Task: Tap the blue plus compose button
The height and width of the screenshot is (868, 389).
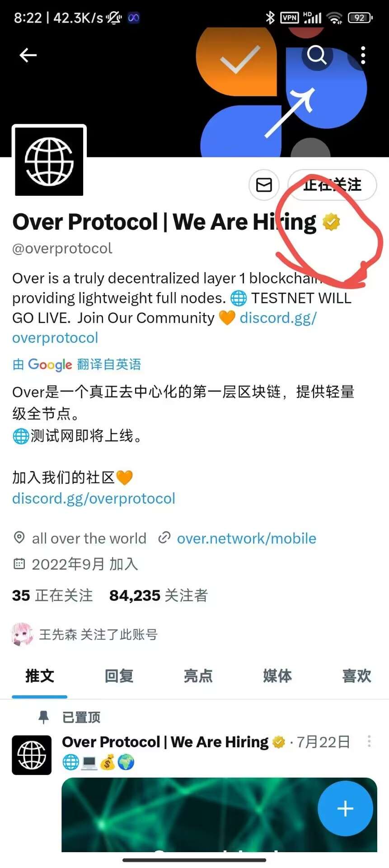Action: pos(346,808)
